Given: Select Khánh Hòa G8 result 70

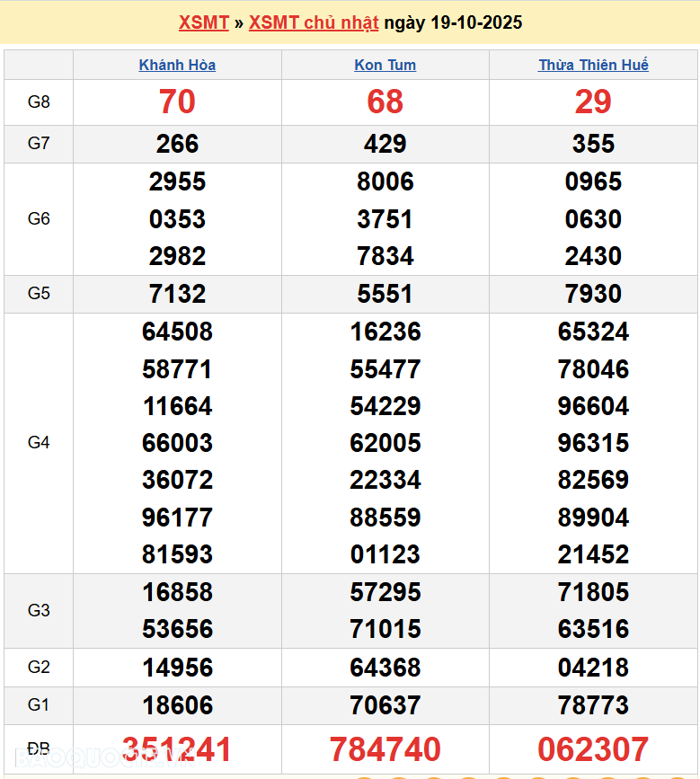Looking at the screenshot, I should click(177, 102).
